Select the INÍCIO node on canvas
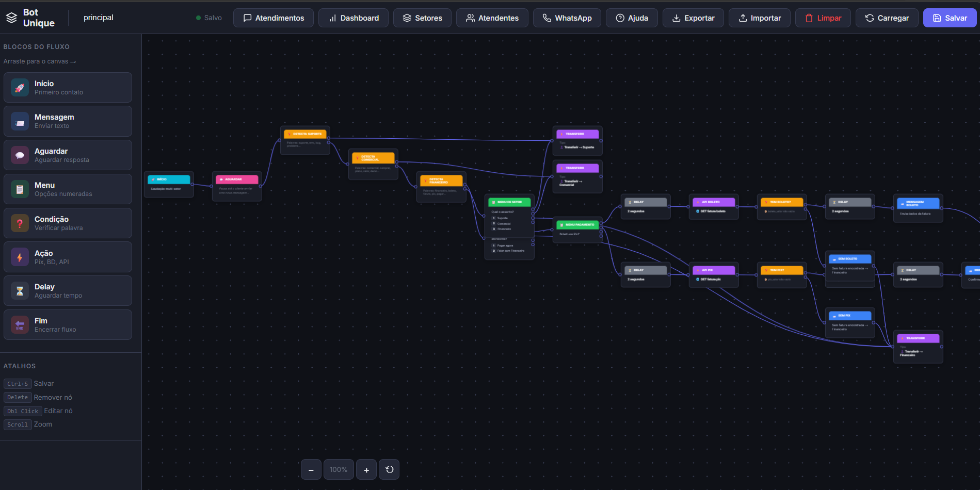This screenshot has width=980, height=490. 169,184
